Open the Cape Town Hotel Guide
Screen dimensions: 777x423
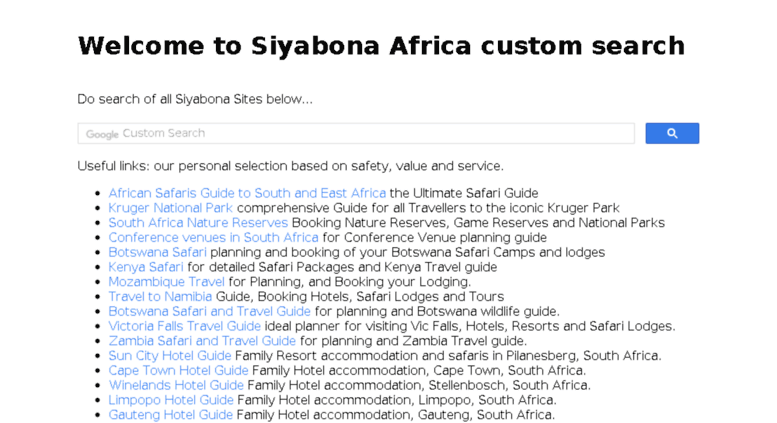click(x=178, y=370)
